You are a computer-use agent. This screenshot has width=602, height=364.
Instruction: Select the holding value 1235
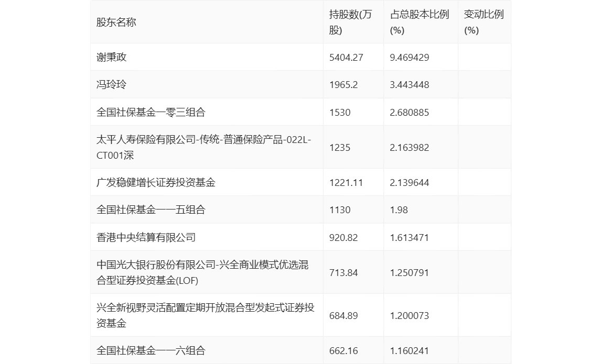coord(340,148)
